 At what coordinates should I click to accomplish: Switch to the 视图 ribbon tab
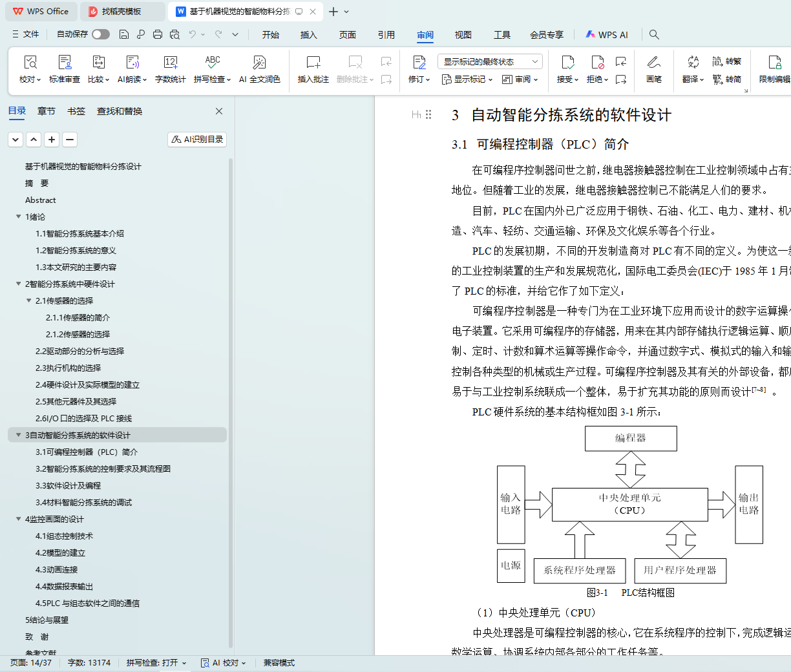click(463, 35)
